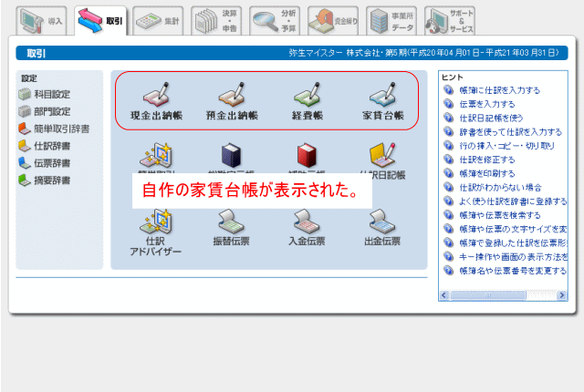Open 科目設定 in the settings panel
This screenshot has height=392, width=584.
[45, 95]
